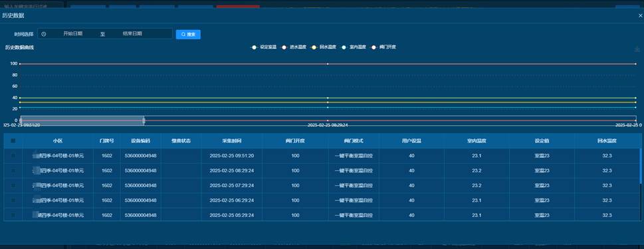Check the row with time 09:51:20

pyautogui.click(x=13, y=156)
